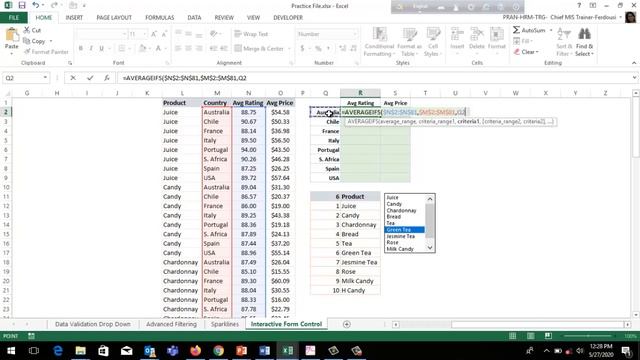Open the font size dropdown
This screenshot has width=640, height=360.
click(145, 34)
